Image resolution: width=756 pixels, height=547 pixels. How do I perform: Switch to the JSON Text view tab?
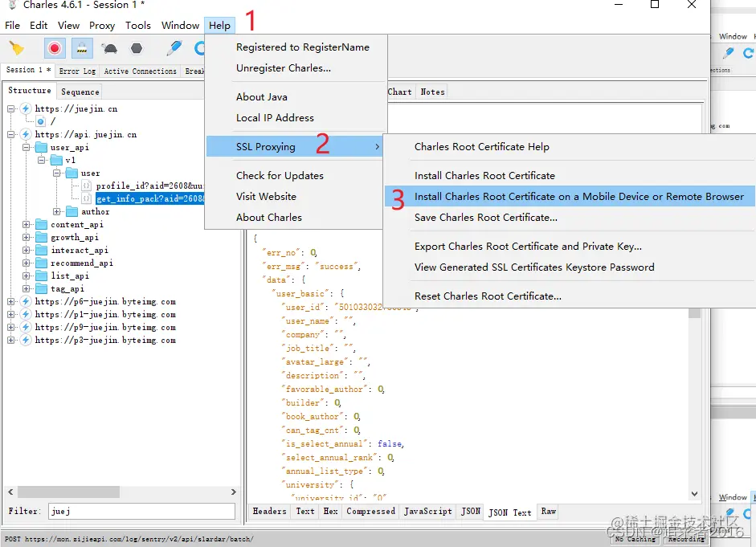pos(510,512)
